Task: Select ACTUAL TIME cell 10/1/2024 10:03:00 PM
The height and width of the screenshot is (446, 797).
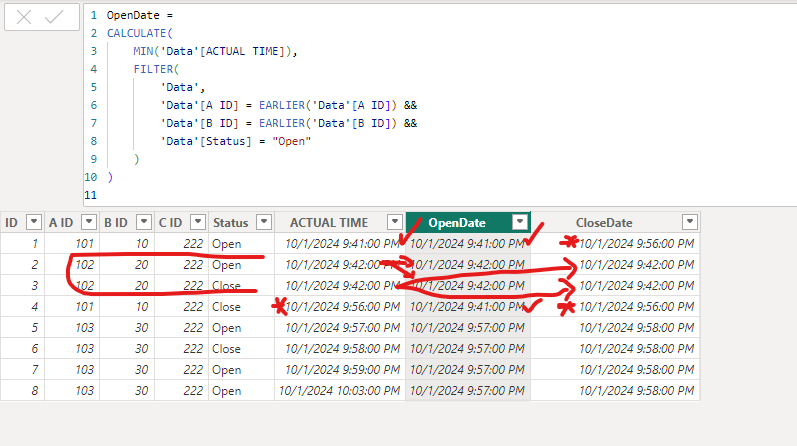Action: (340, 391)
